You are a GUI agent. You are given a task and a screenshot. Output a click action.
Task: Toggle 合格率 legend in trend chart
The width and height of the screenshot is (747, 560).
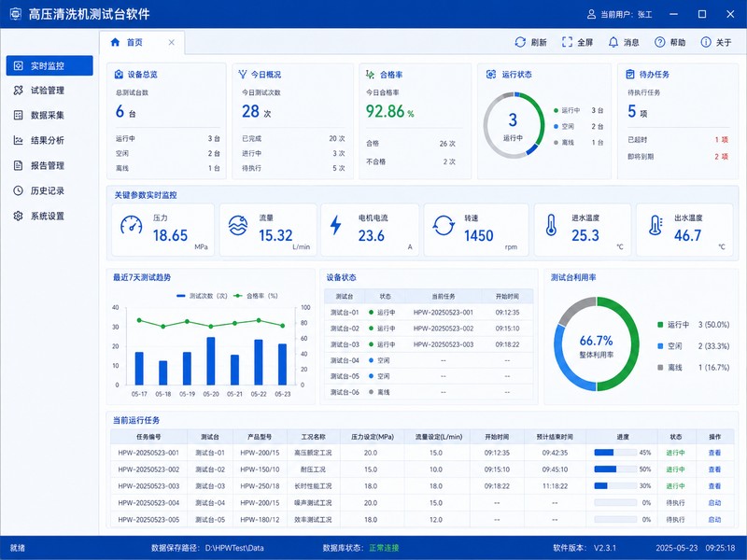(256, 296)
